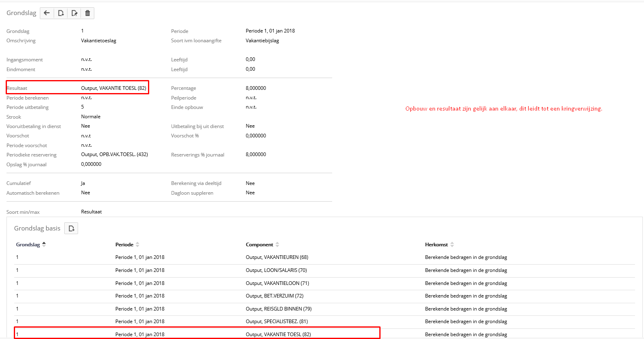Select the Output, LOON/SALARIS (70) row
This screenshot has height=339, width=644.
click(276, 270)
